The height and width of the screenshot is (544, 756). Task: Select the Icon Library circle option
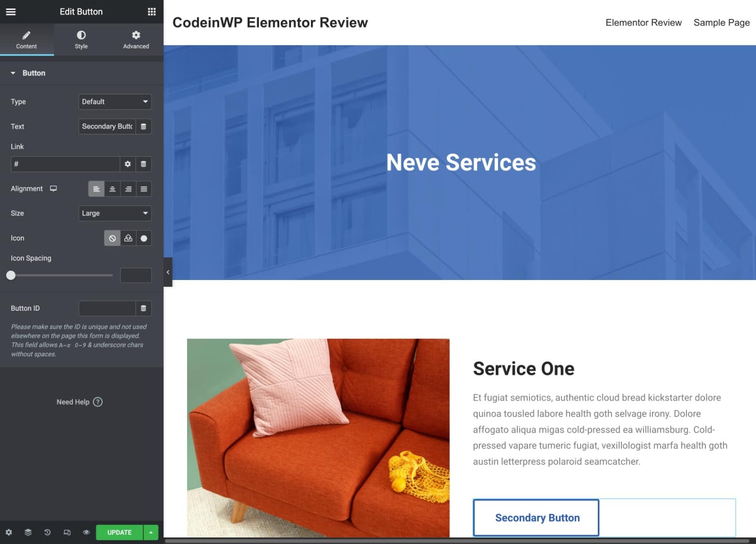click(x=144, y=238)
